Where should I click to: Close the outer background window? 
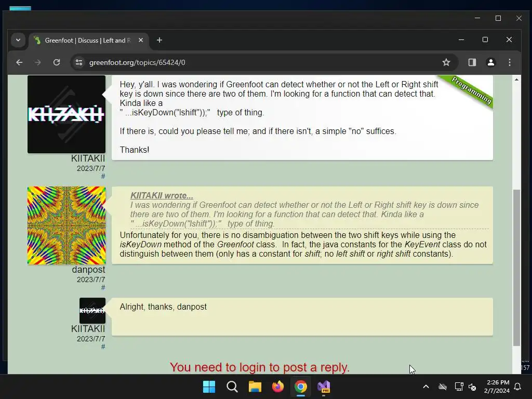519,18
